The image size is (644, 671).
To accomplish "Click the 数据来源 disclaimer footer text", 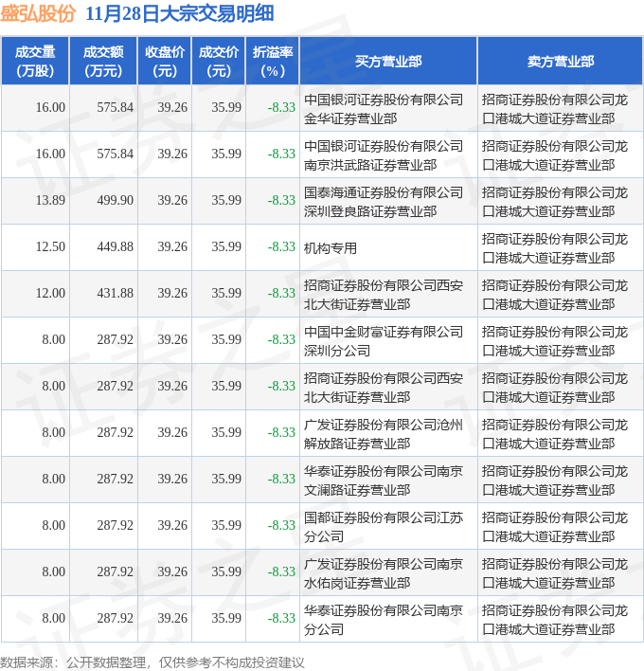I will pos(152,662).
